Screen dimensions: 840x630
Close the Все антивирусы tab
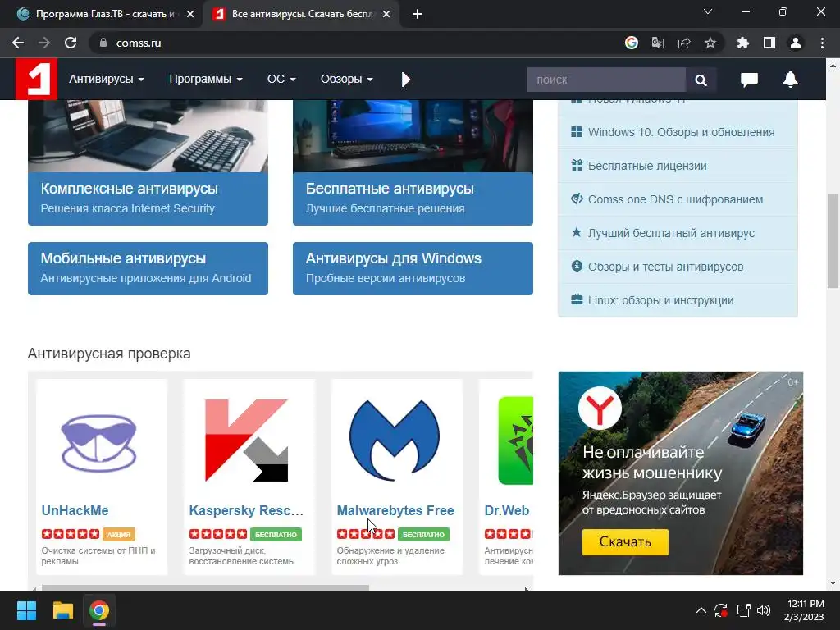pos(386,15)
